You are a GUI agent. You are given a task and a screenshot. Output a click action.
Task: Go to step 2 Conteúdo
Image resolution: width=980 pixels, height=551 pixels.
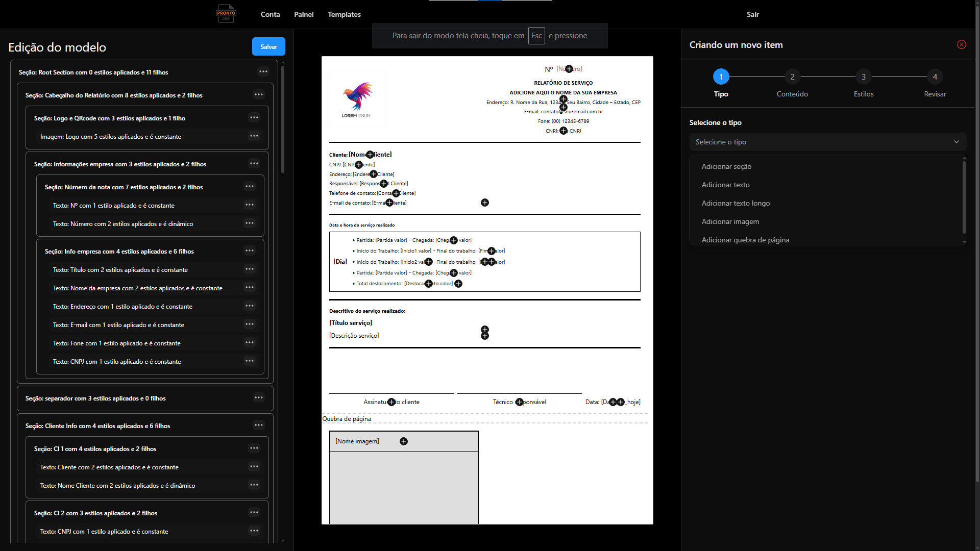pos(792,77)
